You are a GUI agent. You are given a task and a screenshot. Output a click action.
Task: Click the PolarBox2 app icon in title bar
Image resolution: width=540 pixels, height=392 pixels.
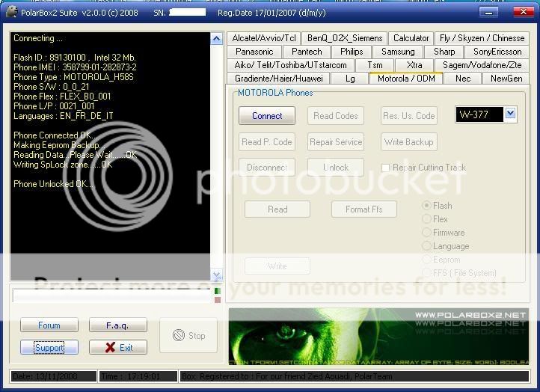11,12
